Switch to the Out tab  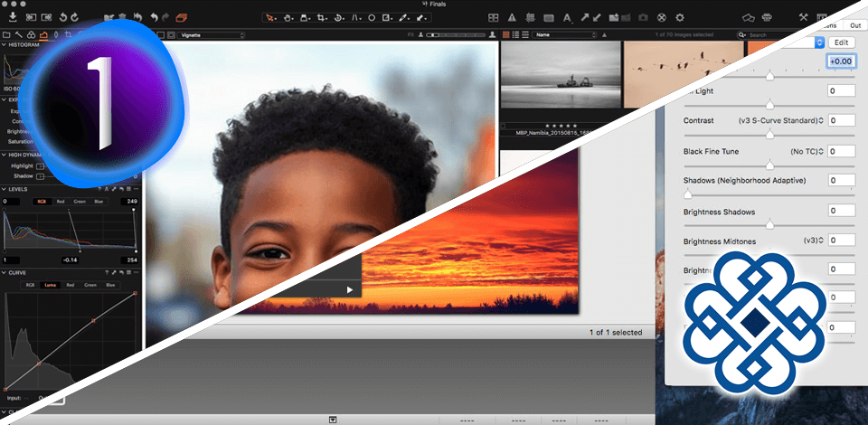coord(854,25)
